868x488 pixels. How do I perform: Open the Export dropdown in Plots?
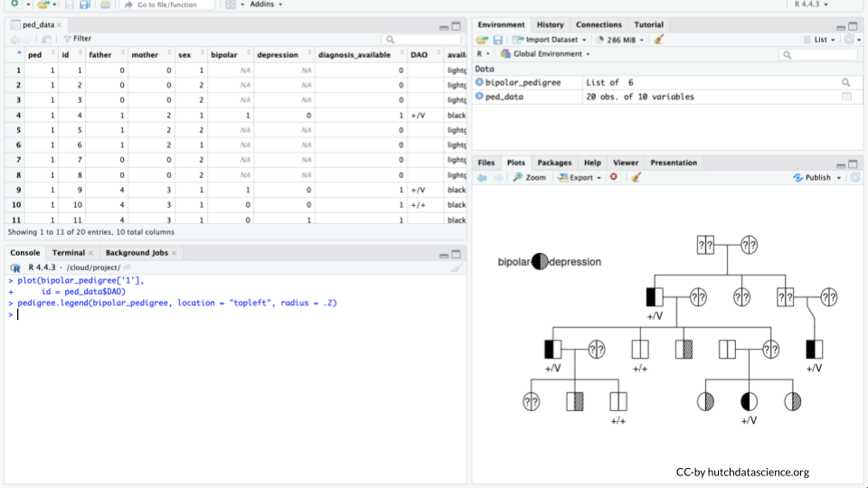(580, 178)
